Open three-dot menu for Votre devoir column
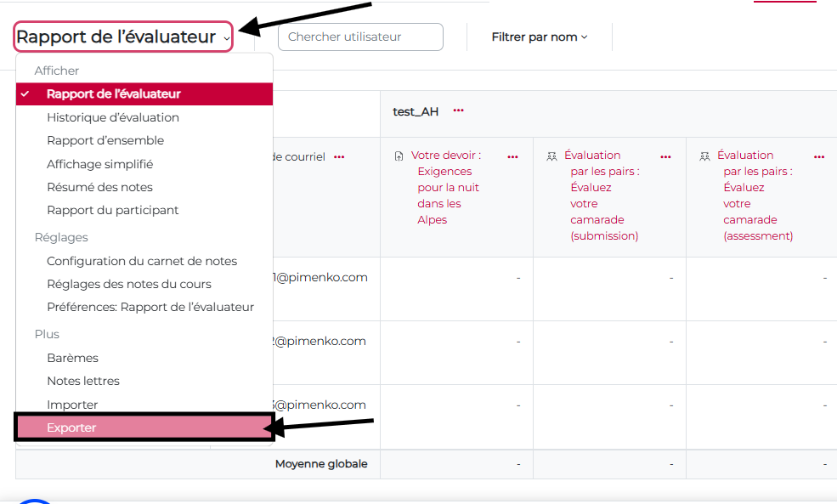This screenshot has width=837, height=504. pos(512,157)
